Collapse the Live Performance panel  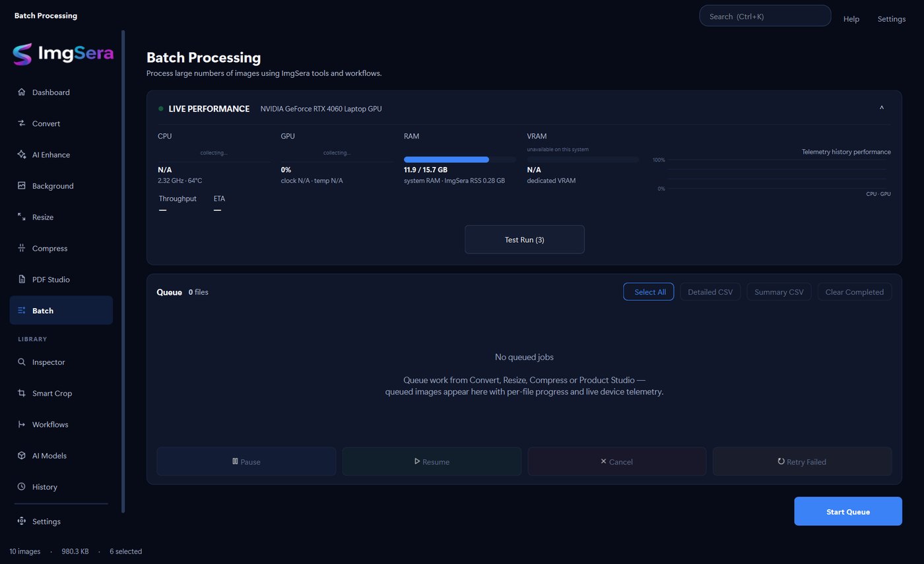coord(882,108)
